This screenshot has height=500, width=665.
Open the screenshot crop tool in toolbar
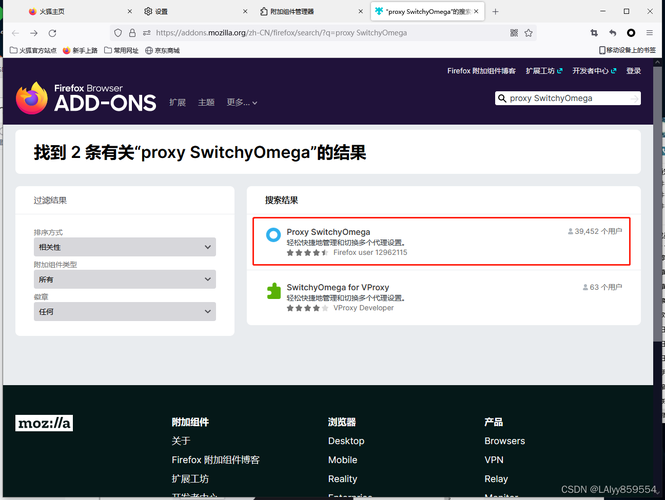pyautogui.click(x=594, y=33)
